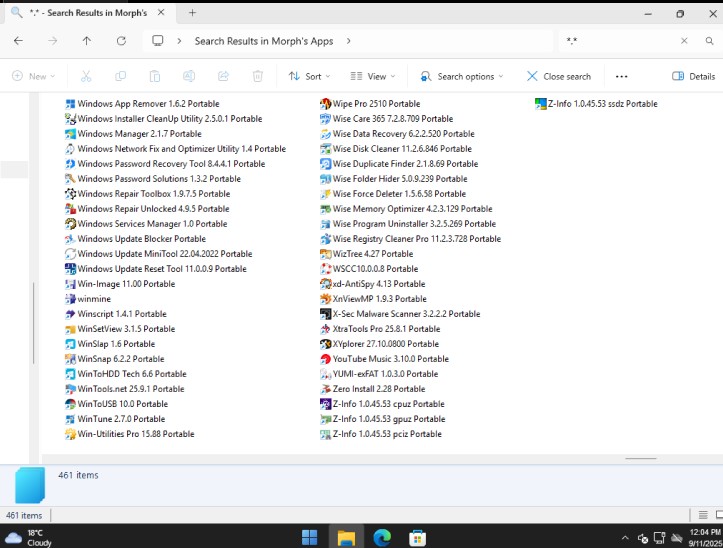Select the YouTube Music 3.10.0 icon

tap(326, 359)
